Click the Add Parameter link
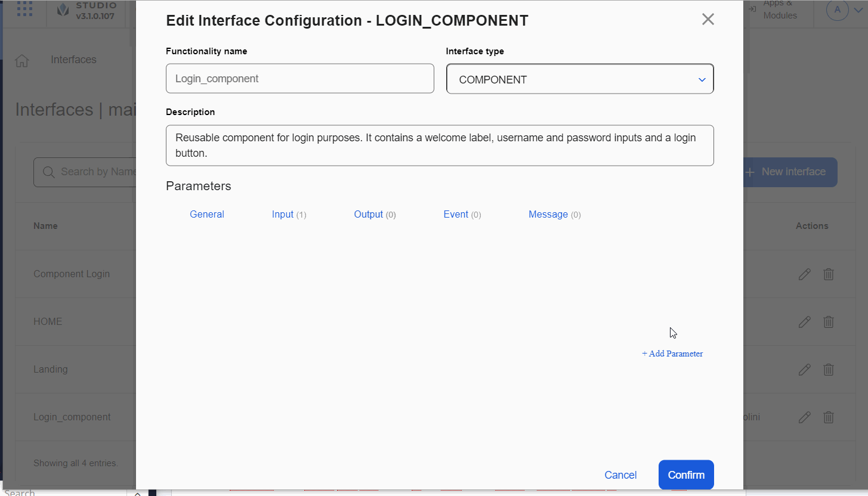 [672, 354]
